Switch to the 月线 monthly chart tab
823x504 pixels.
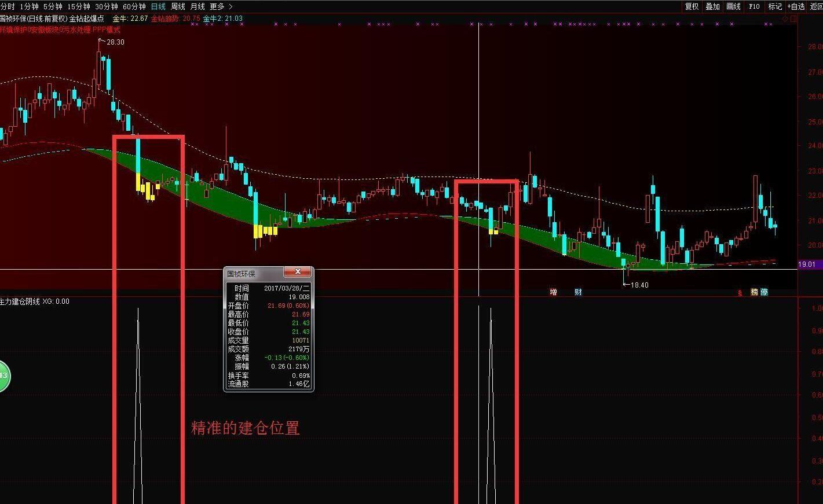pos(197,6)
